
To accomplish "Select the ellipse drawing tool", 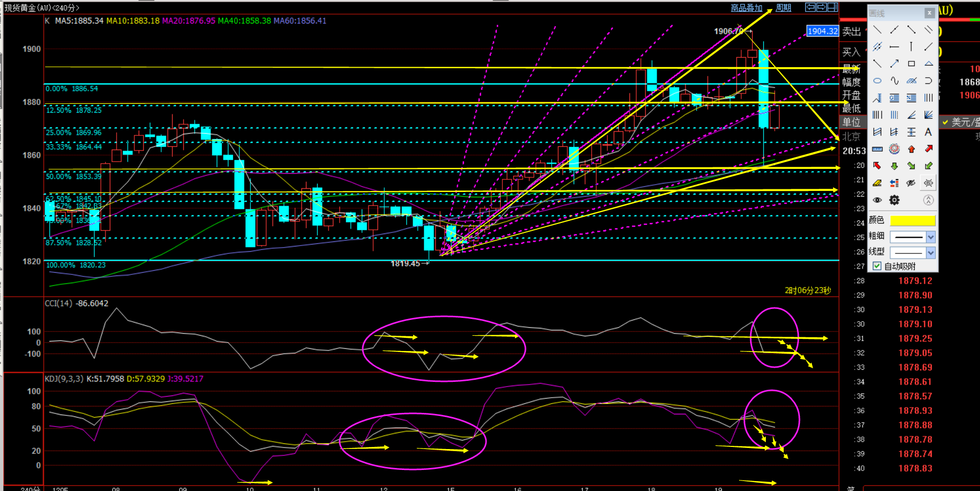I will pyautogui.click(x=877, y=81).
